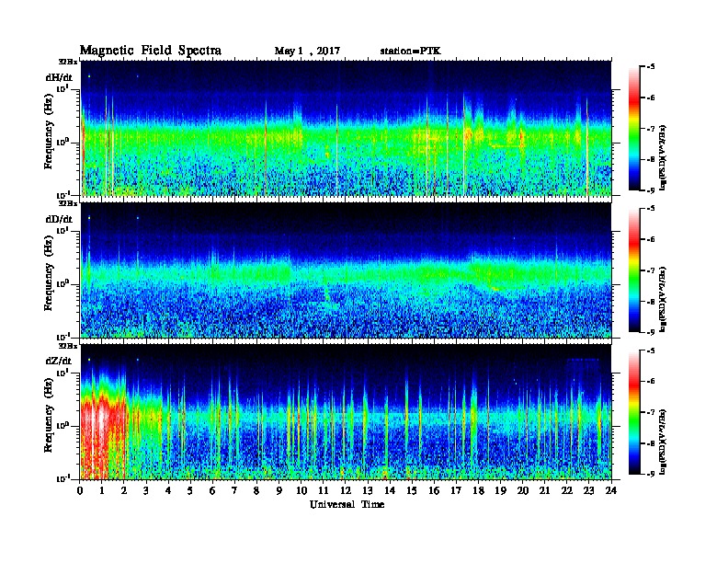Select the "May 1 , 2017" date text
Screen dimensions: 728x563
point(307,52)
